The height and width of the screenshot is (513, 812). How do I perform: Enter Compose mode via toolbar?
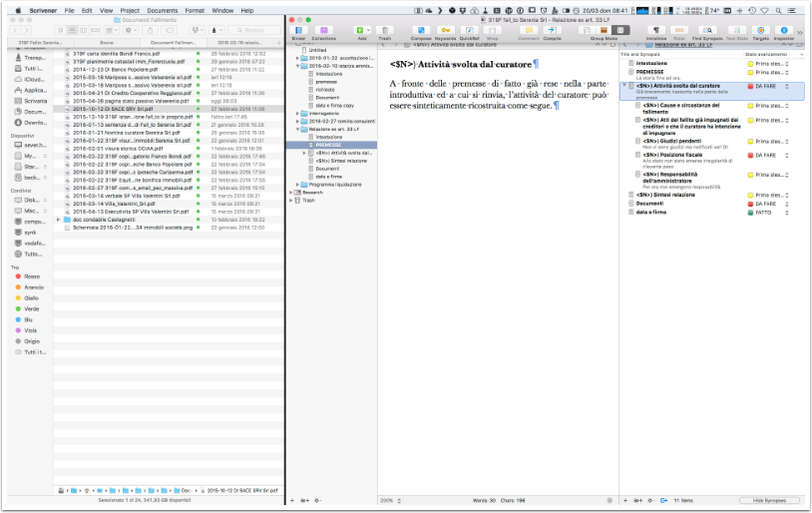coord(421,31)
